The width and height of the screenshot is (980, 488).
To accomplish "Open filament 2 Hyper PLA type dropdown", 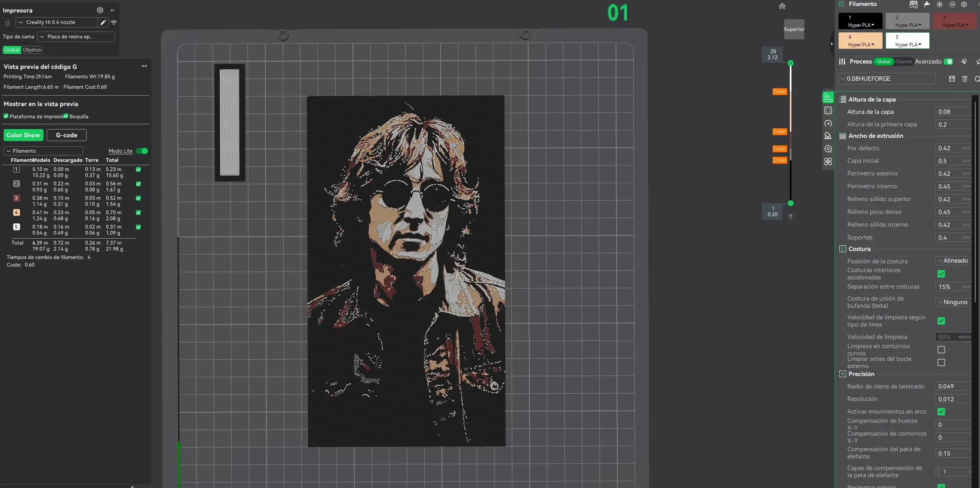I will click(908, 25).
